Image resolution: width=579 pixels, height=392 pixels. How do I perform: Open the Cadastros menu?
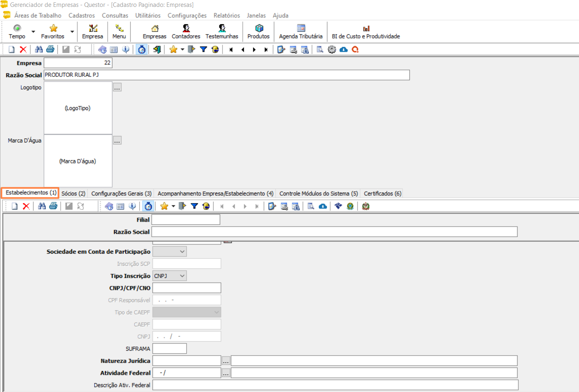82,15
